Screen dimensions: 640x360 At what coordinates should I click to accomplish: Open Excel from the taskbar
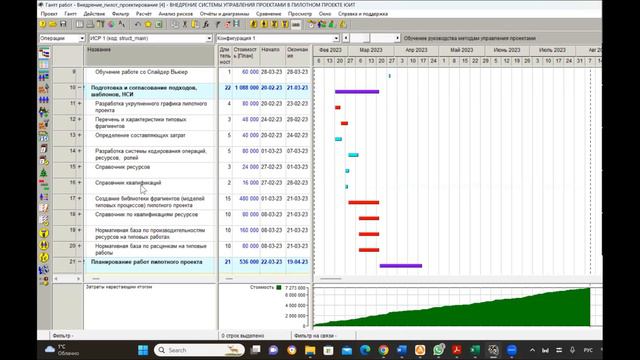tap(475, 350)
